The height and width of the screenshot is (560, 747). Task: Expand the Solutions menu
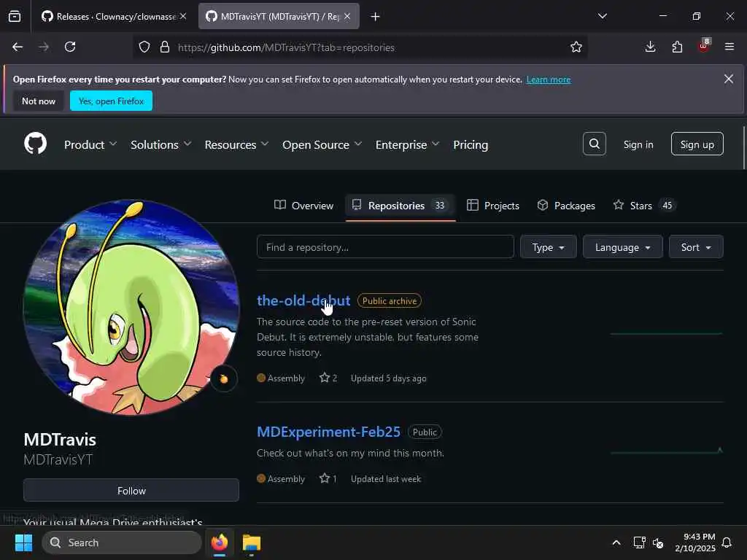pyautogui.click(x=160, y=144)
